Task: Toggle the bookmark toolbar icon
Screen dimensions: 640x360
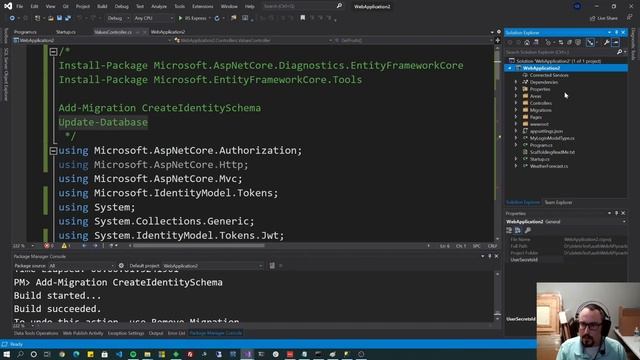Action: pos(302,18)
